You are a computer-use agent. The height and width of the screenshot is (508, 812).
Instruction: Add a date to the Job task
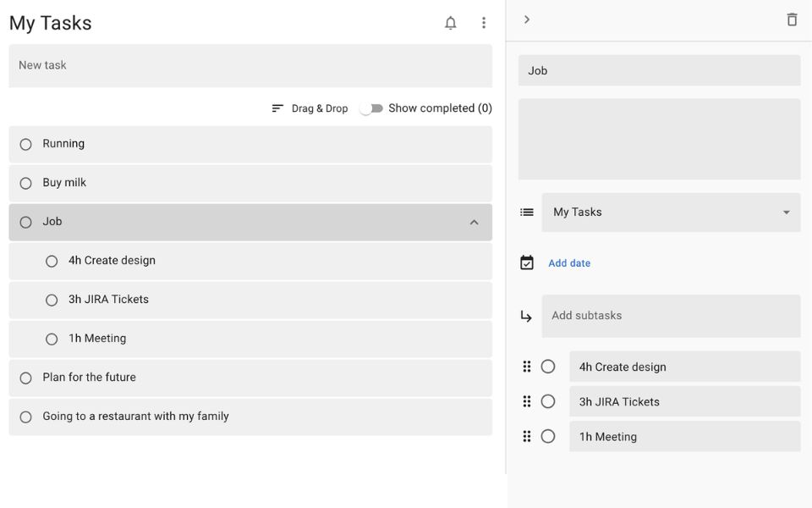tap(568, 262)
